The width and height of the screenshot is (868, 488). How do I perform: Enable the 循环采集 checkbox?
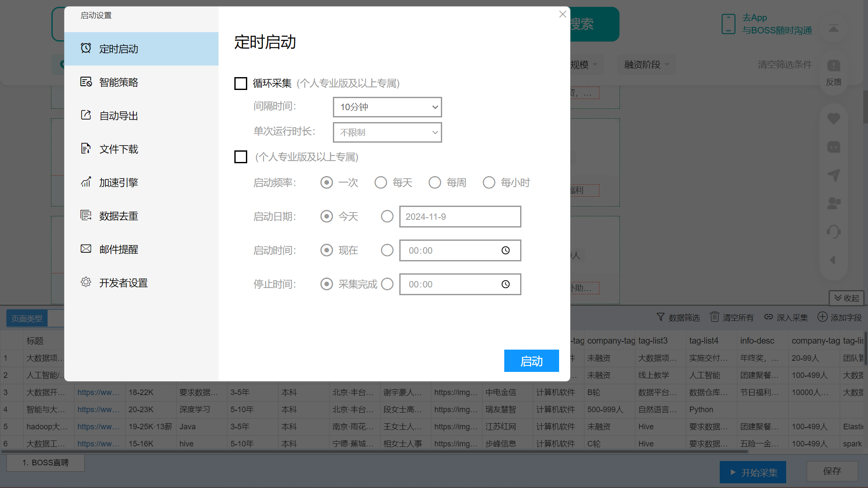(241, 83)
